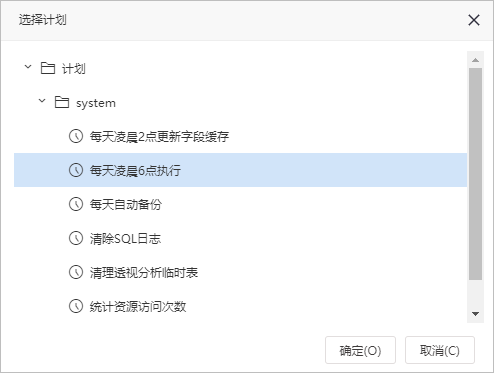Collapse the system folder chevron

(x=42, y=101)
